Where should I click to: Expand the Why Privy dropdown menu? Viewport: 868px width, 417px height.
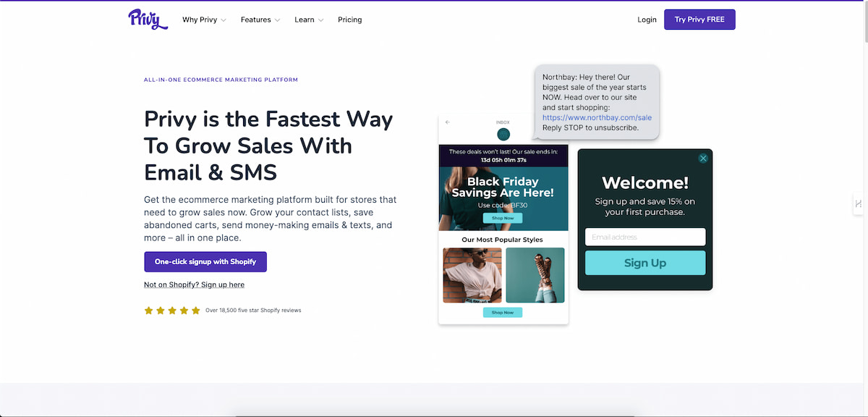(x=204, y=20)
